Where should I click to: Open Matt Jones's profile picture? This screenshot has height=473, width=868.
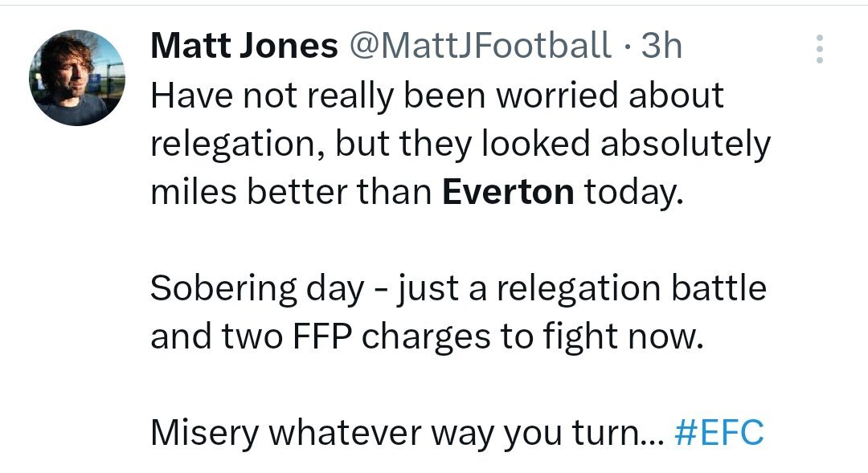[77, 77]
